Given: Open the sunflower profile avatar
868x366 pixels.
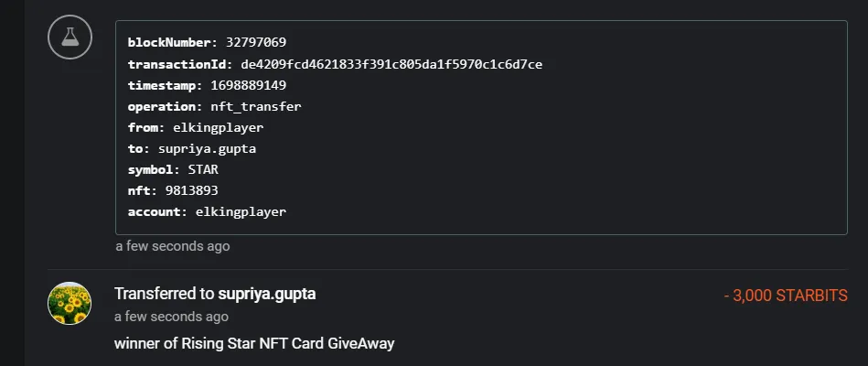Looking at the screenshot, I should (x=70, y=303).
